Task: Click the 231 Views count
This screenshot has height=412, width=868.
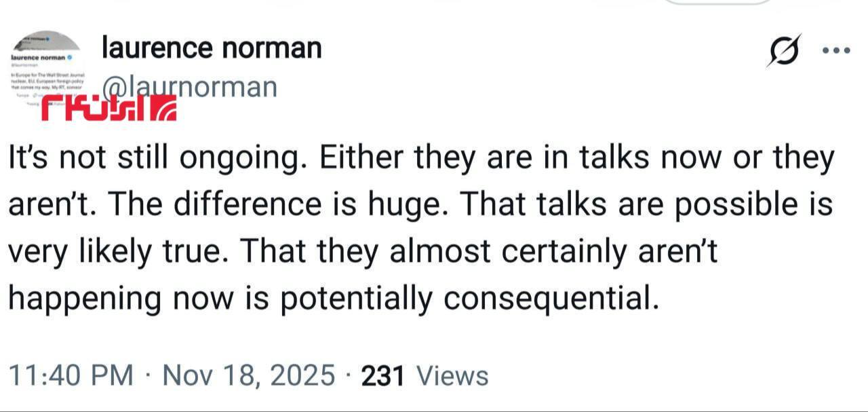Action: [x=382, y=375]
